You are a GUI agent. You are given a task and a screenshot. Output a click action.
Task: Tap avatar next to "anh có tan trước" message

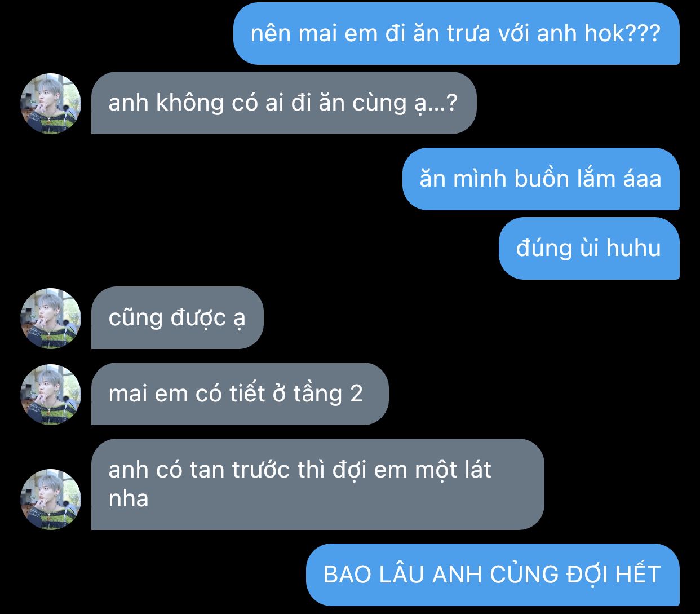tap(51, 500)
